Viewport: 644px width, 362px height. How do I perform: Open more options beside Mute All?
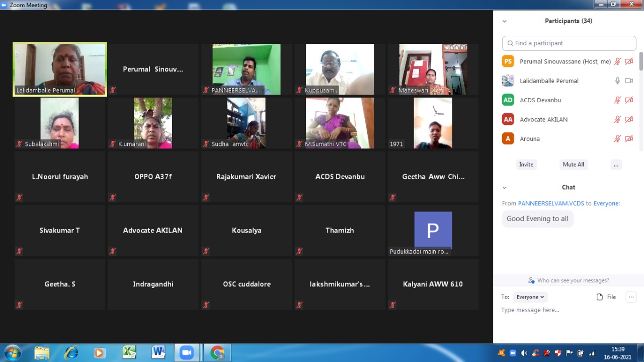tap(616, 165)
